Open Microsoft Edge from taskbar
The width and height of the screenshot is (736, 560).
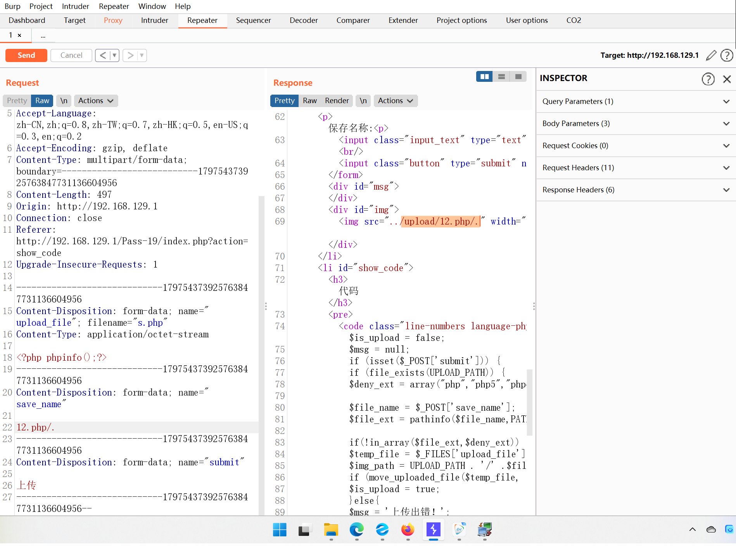(356, 530)
